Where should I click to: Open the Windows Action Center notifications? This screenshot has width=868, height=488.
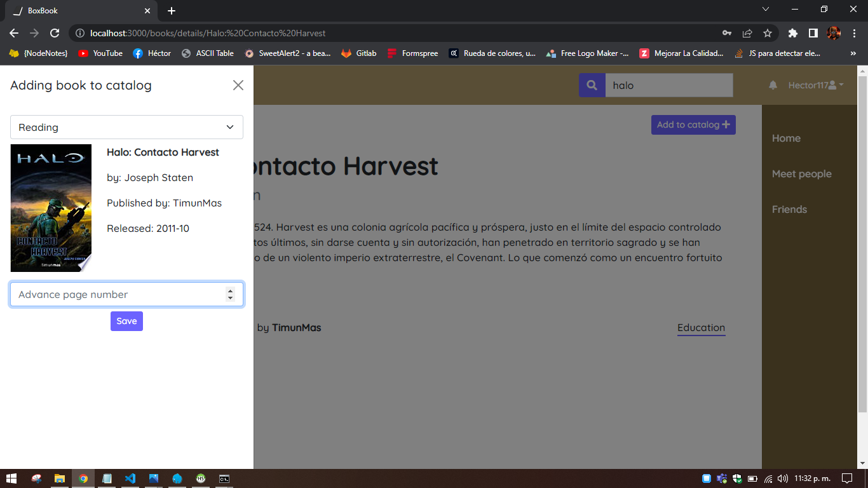(846, 478)
